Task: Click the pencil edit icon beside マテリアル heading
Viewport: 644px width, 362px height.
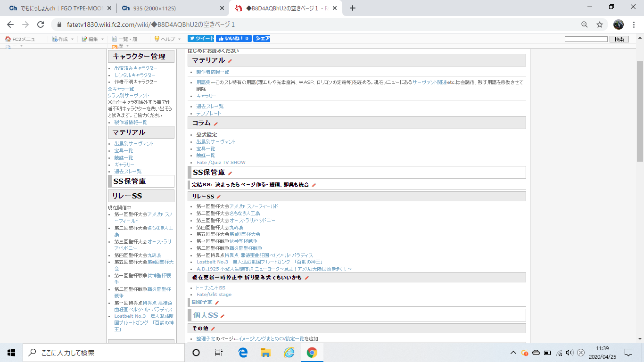Action: point(230,61)
